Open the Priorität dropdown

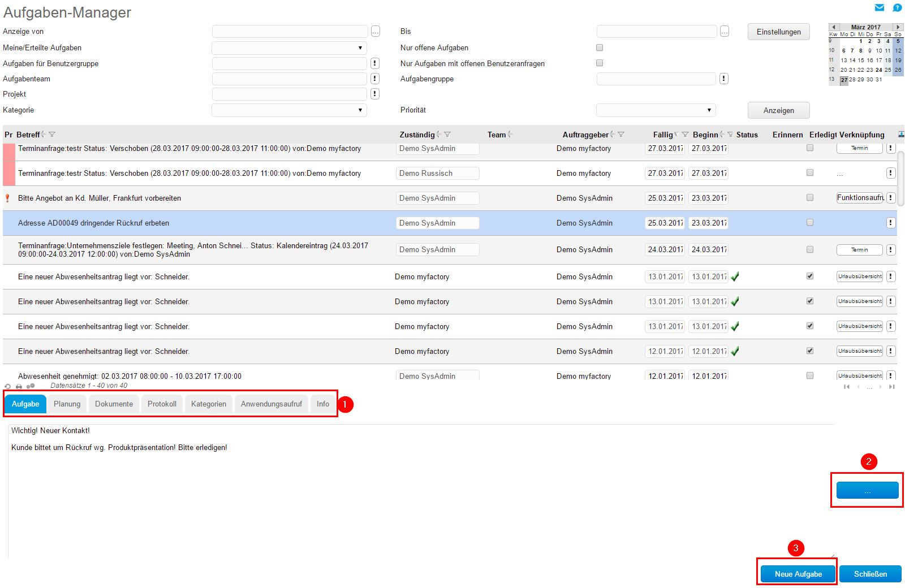click(x=656, y=110)
